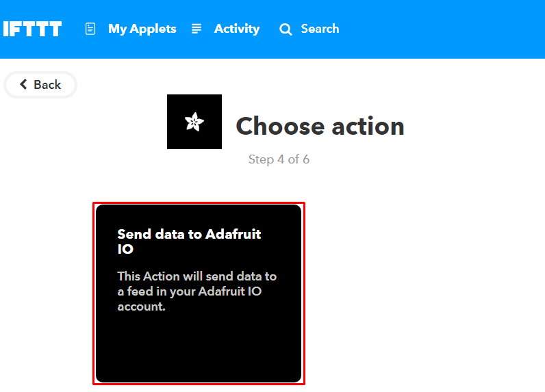This screenshot has height=392, width=545.
Task: Click the word 'Search' in the header
Action: coord(320,29)
